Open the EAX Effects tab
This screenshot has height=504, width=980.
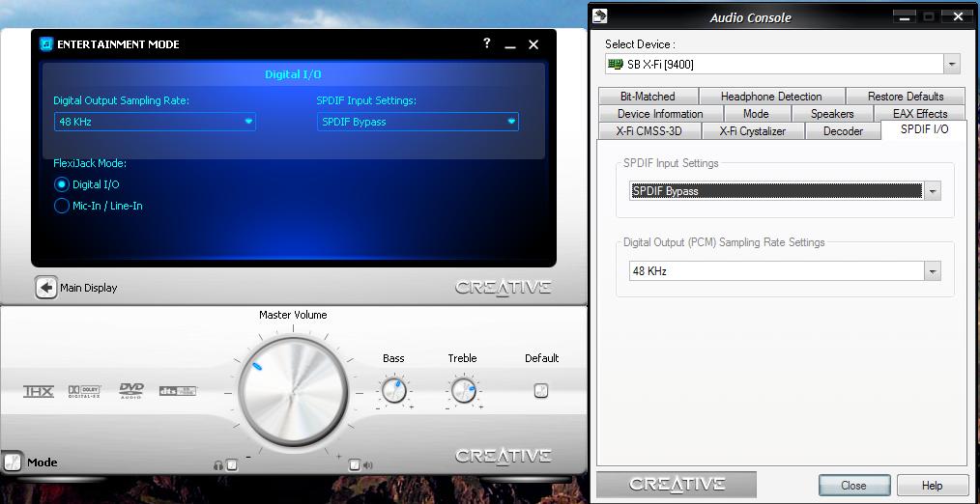point(920,114)
